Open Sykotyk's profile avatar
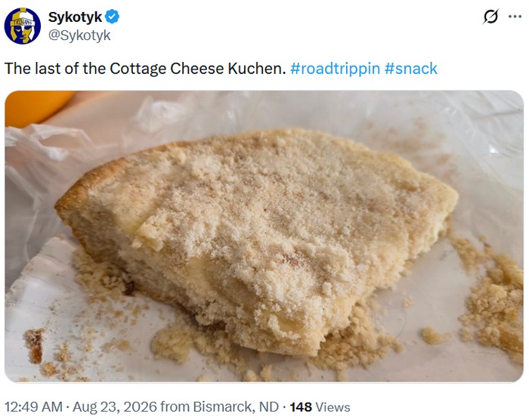The height and width of the screenshot is (420, 529). click(x=22, y=26)
